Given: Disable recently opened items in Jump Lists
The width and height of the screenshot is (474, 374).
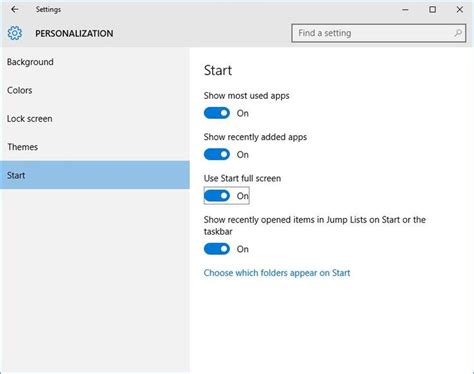Looking at the screenshot, I should point(217,249).
